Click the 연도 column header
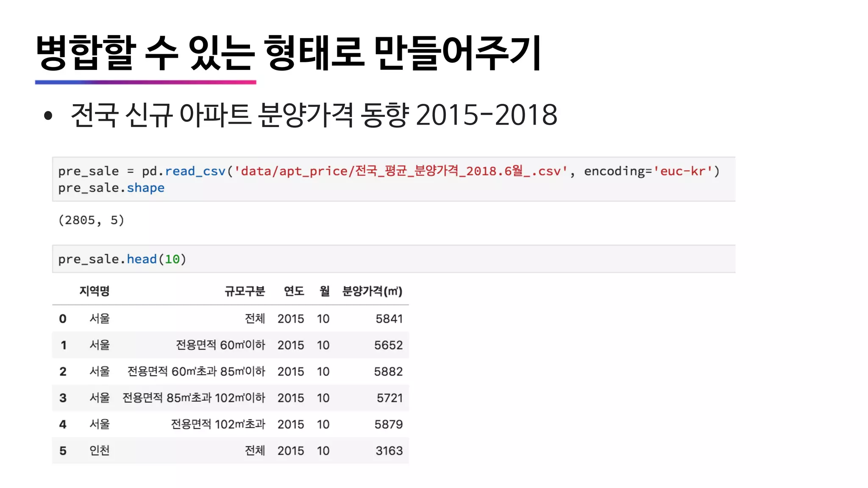Image resolution: width=868 pixels, height=488 pixels. (x=294, y=291)
